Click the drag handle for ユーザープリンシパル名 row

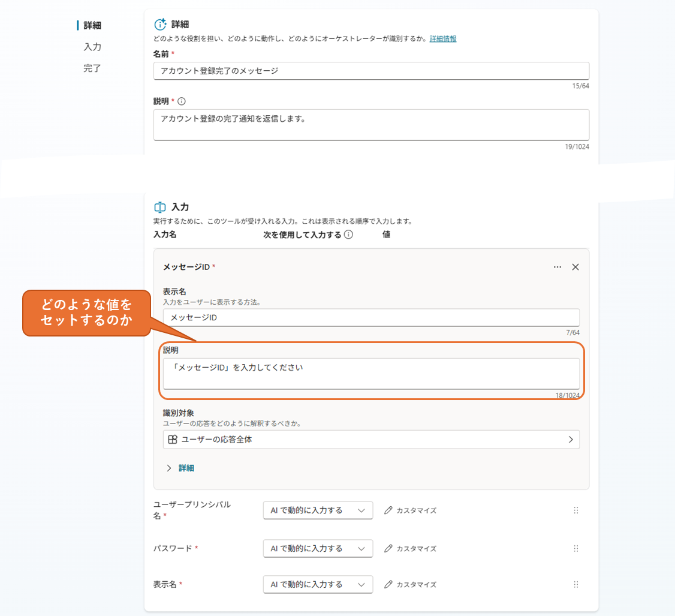coord(576,510)
